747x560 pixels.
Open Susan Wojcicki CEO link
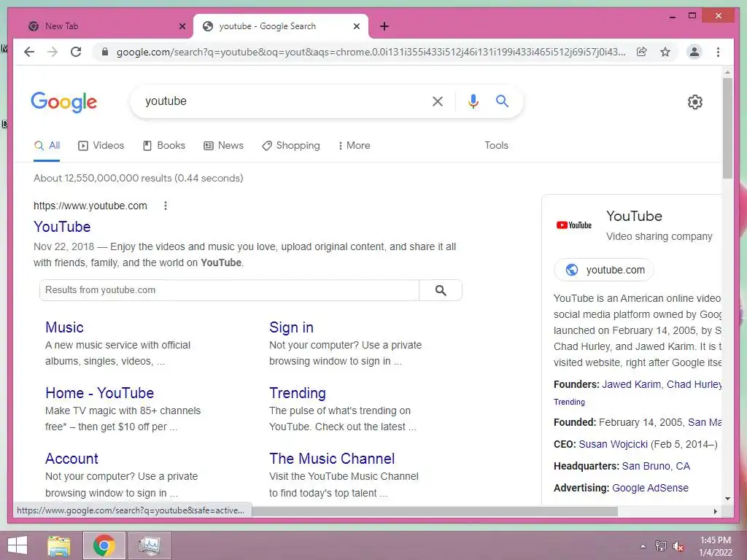pos(613,444)
